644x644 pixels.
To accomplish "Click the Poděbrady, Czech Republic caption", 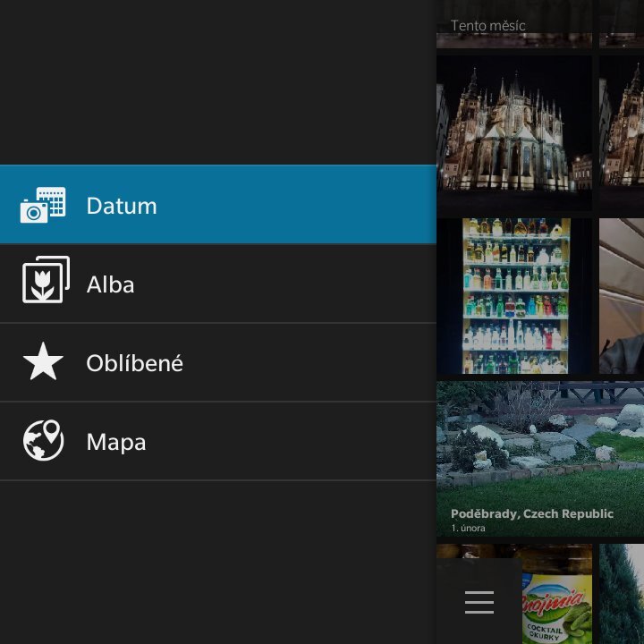I will point(532,513).
